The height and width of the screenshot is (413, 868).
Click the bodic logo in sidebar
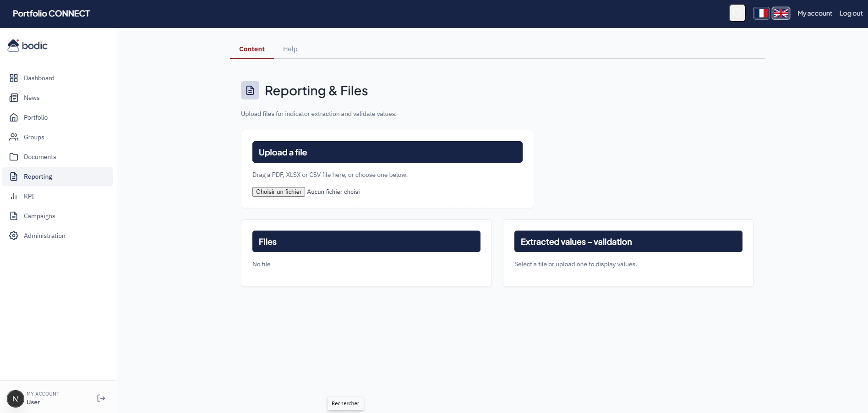(28, 45)
